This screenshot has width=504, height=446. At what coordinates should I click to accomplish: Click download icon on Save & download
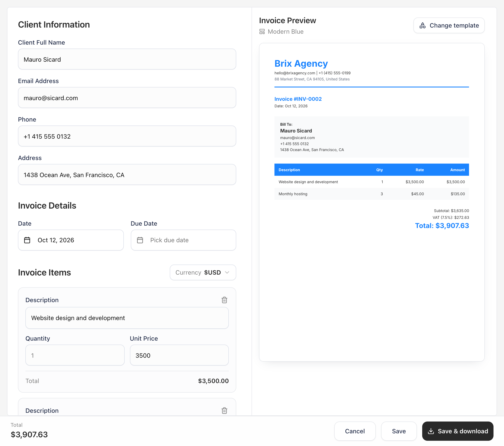coord(431,431)
